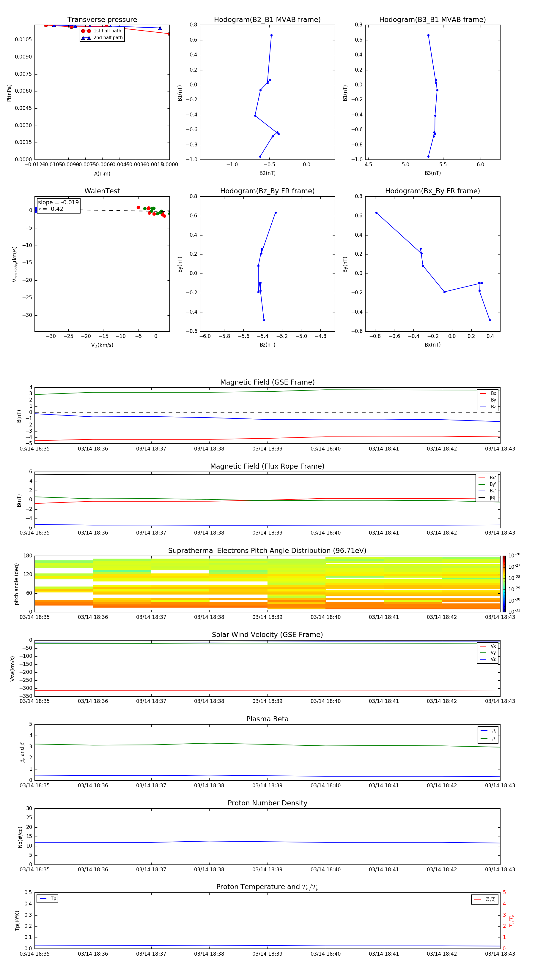Click the colorbar bottom label 10^-31
This screenshot has width=535, height=980.
514,611
